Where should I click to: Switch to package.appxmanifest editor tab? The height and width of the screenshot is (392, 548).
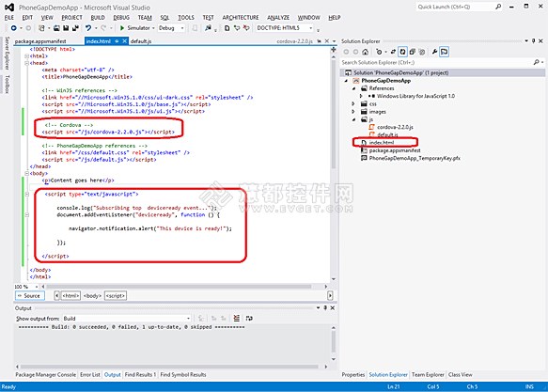40,41
